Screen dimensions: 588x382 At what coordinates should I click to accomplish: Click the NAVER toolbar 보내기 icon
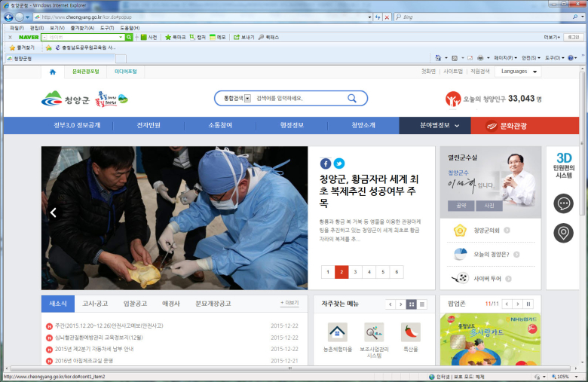pos(237,37)
